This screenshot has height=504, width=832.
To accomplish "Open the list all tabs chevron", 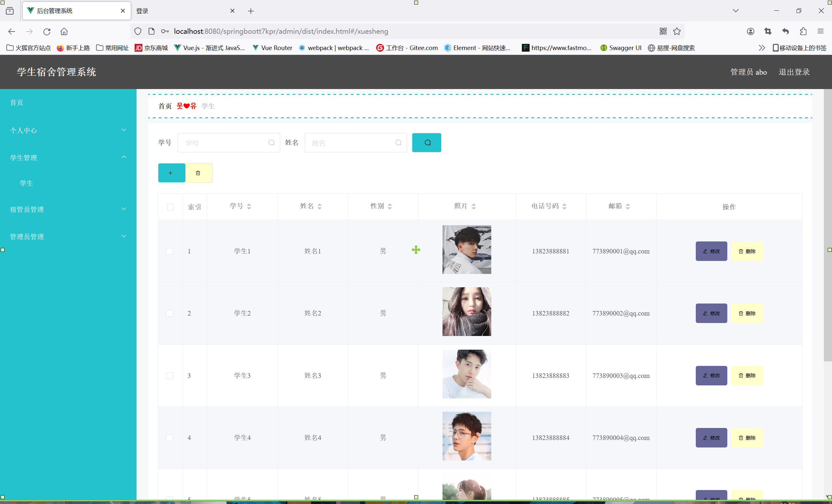I will click(x=736, y=11).
